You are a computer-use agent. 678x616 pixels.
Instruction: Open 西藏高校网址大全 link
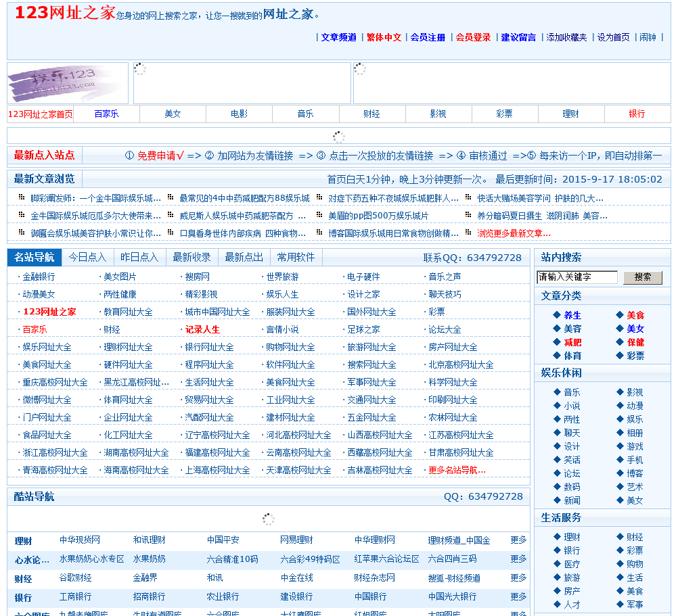(x=380, y=453)
